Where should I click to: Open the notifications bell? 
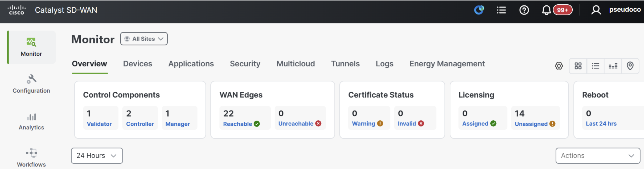(546, 10)
